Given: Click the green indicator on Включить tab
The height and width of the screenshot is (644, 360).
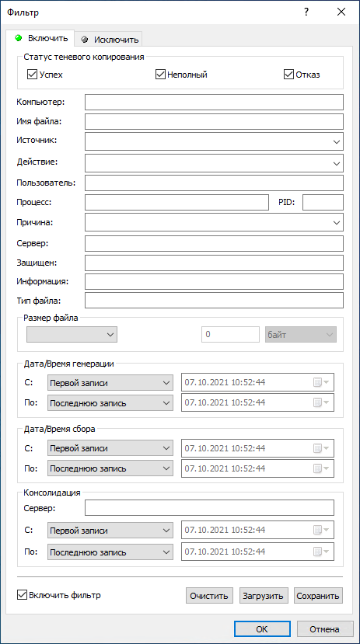Looking at the screenshot, I should click(x=18, y=39).
